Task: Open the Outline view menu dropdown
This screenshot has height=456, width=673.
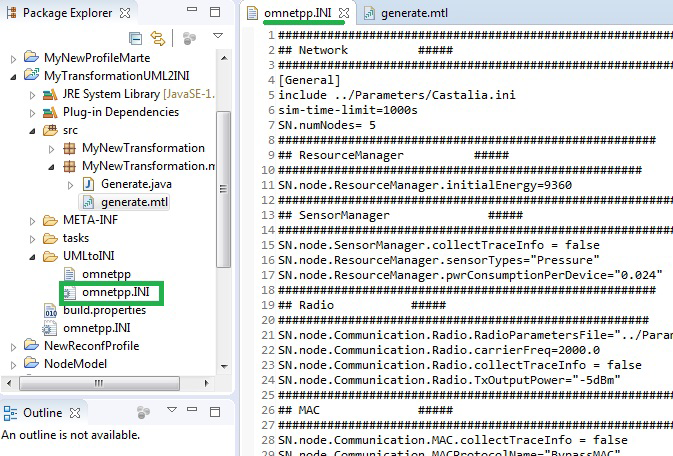Action: pos(170,412)
